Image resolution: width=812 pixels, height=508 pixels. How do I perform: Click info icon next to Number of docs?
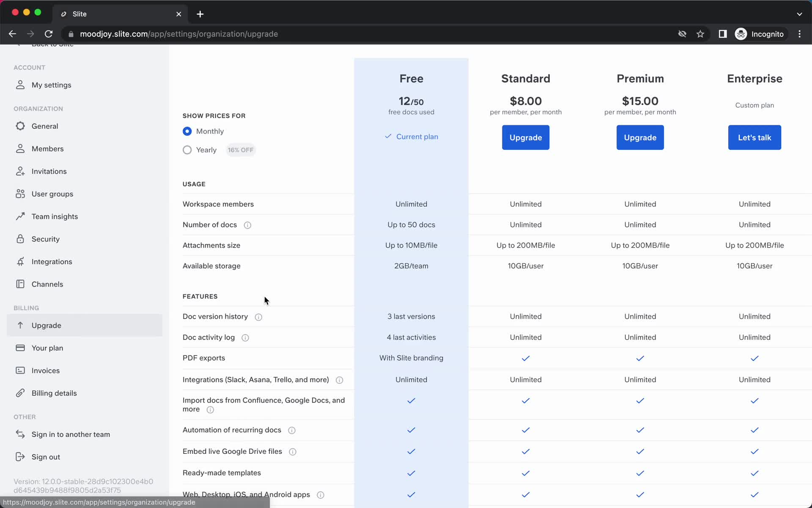click(x=247, y=225)
